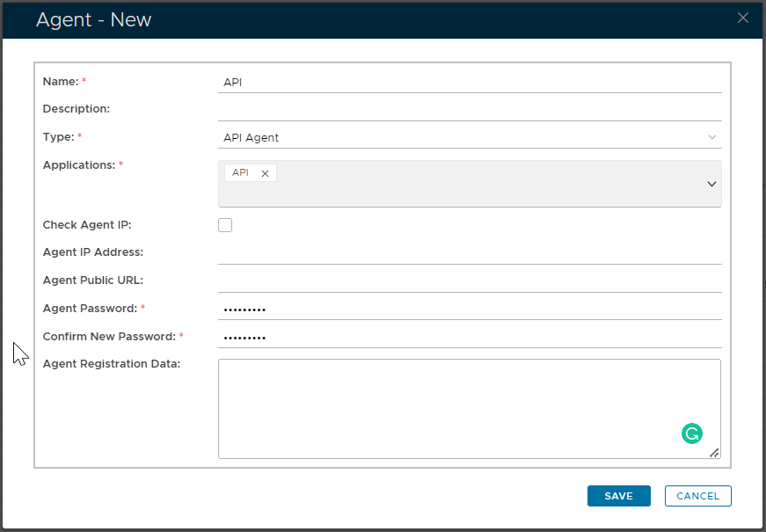Focus the Confirm New Password field
The height and width of the screenshot is (532, 766).
pos(469,337)
